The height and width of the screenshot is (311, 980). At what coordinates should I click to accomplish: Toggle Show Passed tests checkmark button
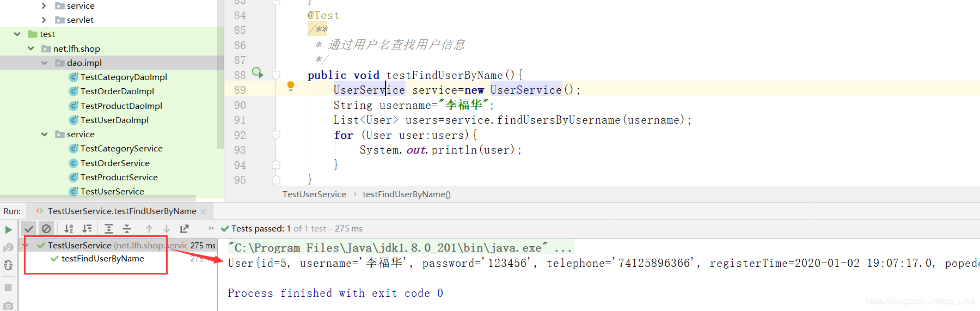click(29, 229)
